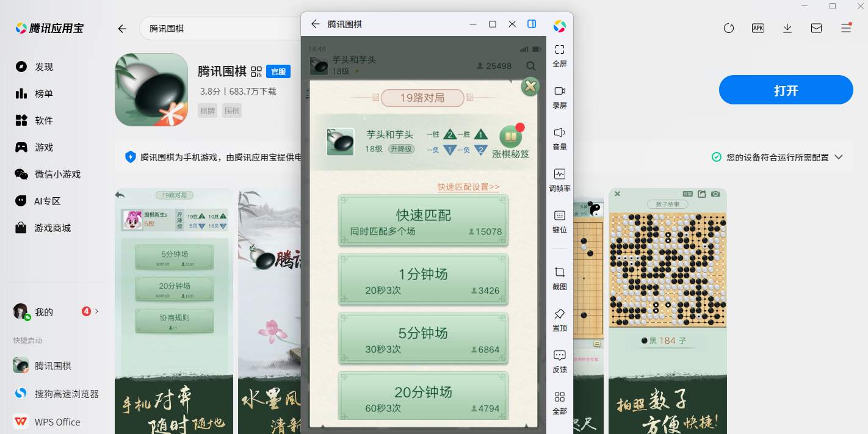Click 调帧率 frame rate tool
Viewport: 868px width, 434px height.
pyautogui.click(x=560, y=180)
